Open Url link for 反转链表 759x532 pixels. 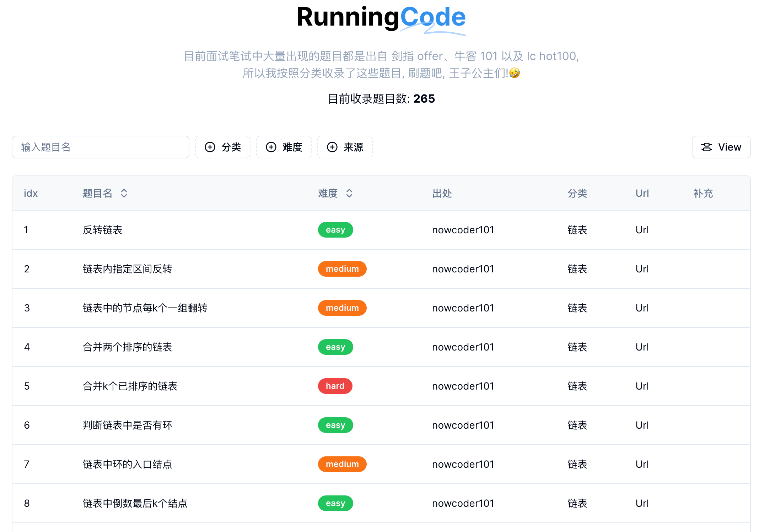[642, 230]
